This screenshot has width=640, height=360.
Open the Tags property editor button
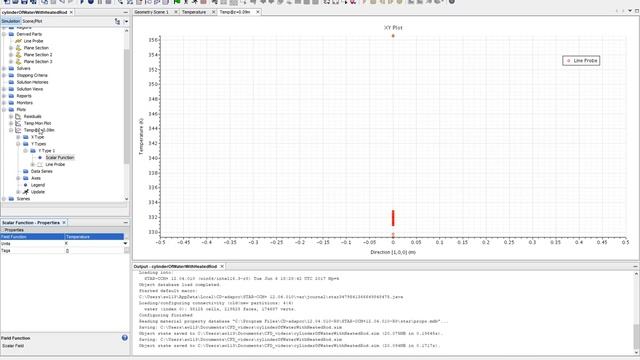(x=127, y=251)
